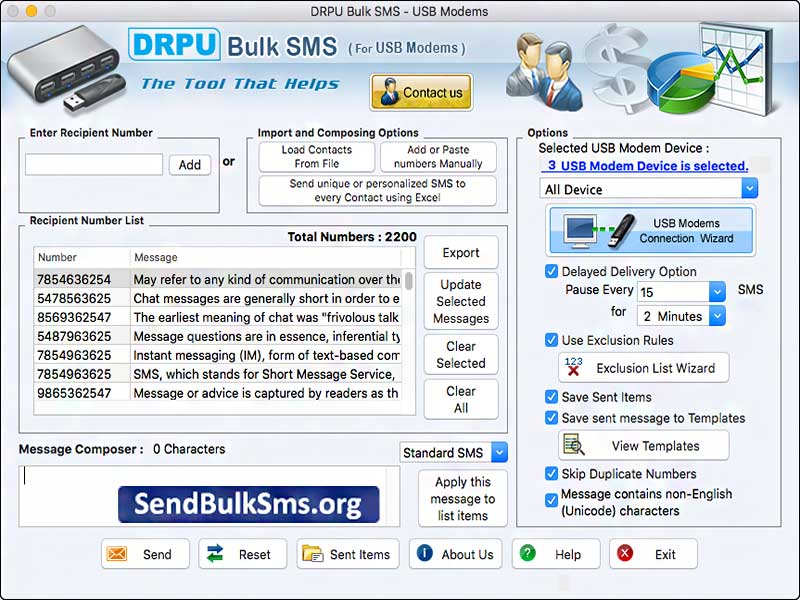This screenshot has height=600, width=800.
Task: Open the Exclusion List Wizard
Action: (643, 368)
